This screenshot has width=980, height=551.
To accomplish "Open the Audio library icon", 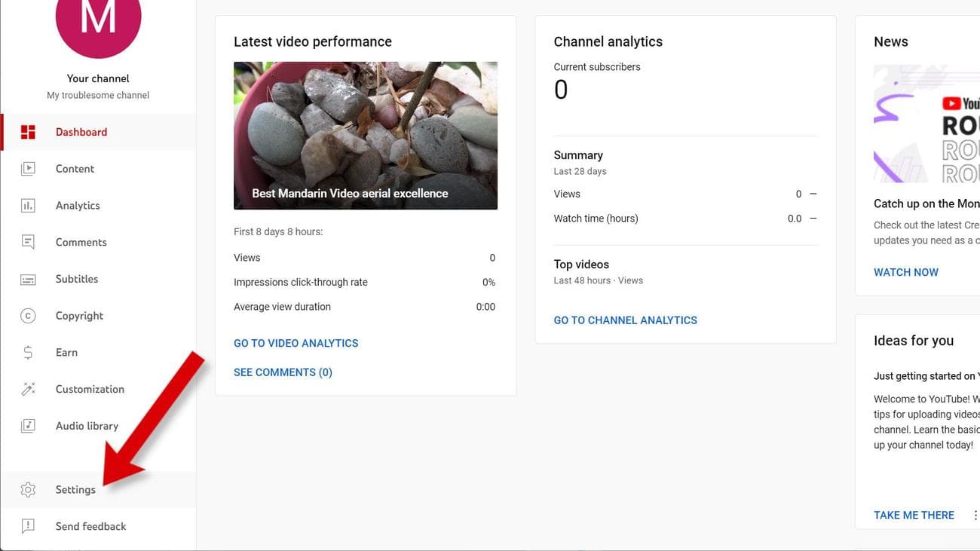I will coord(28,425).
